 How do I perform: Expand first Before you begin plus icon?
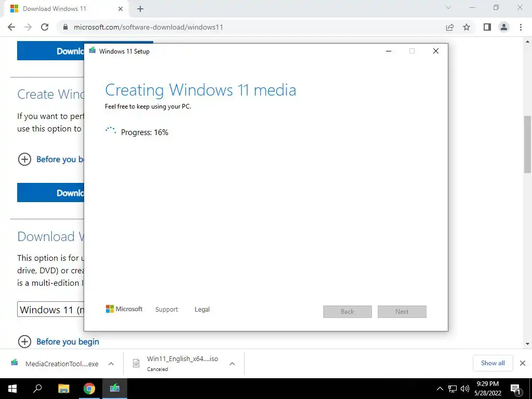tap(24, 159)
